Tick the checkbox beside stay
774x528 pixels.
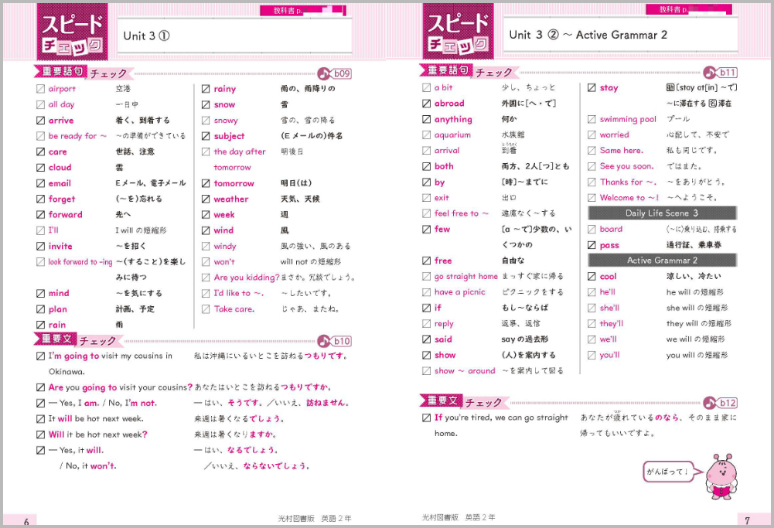pos(592,88)
